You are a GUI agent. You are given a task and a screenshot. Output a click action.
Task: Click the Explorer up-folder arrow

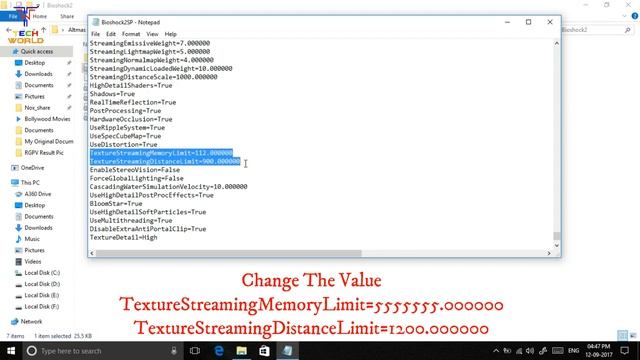pyautogui.click(x=44, y=30)
